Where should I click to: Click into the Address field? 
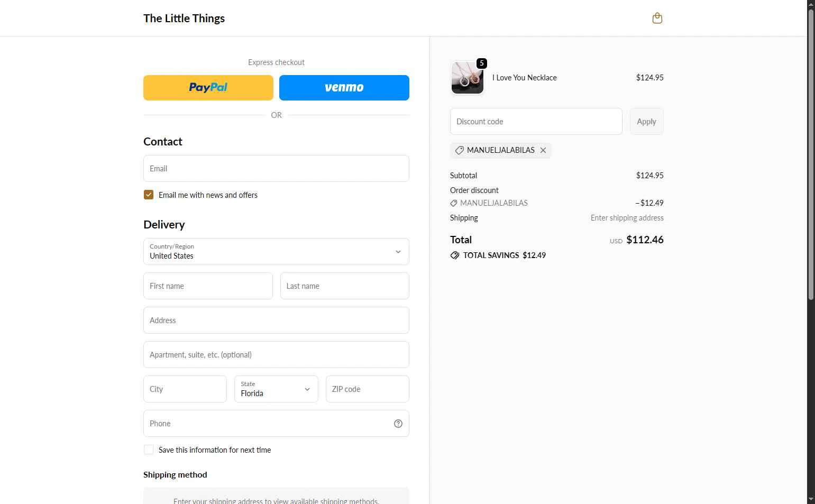tap(276, 320)
